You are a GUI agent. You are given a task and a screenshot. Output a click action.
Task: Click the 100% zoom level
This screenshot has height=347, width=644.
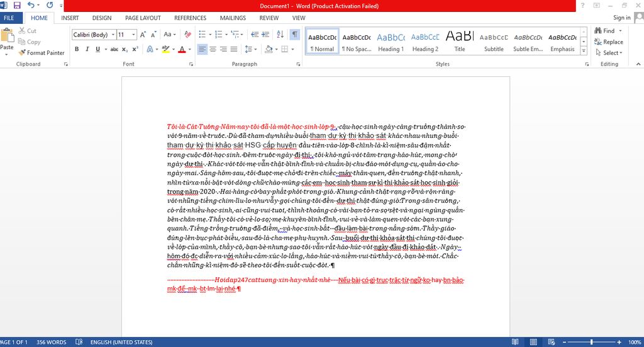635,342
